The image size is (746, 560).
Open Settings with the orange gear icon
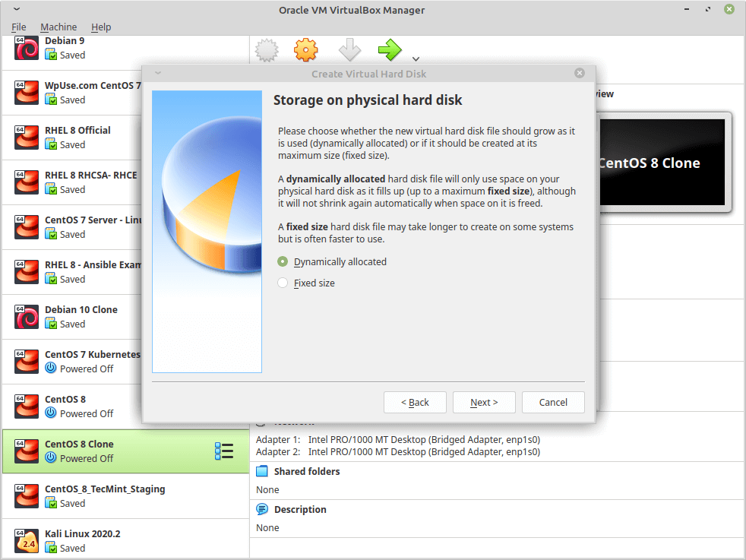point(305,50)
